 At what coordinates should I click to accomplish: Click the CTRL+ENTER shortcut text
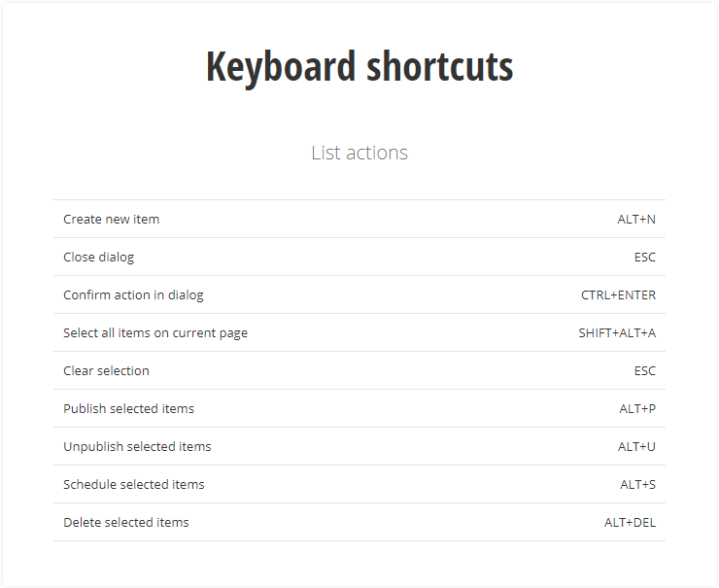(619, 295)
